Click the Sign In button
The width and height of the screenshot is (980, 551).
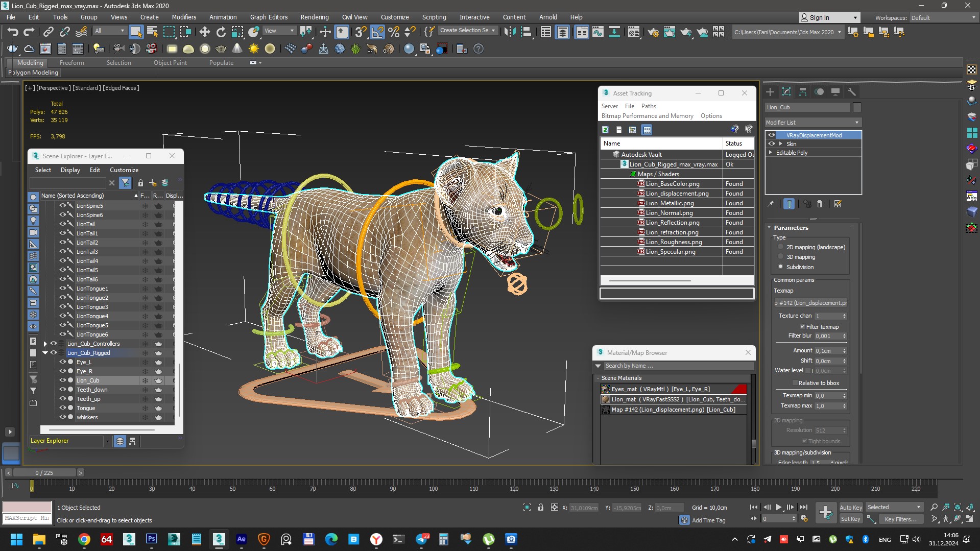tap(829, 17)
